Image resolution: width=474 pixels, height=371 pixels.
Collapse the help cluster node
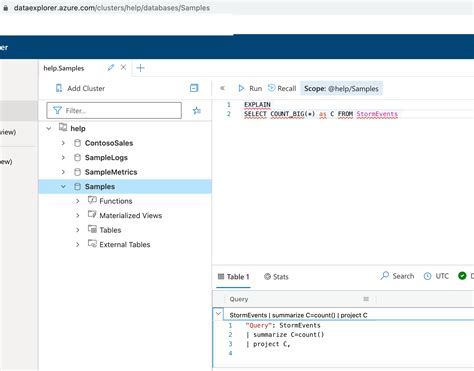tap(49, 128)
